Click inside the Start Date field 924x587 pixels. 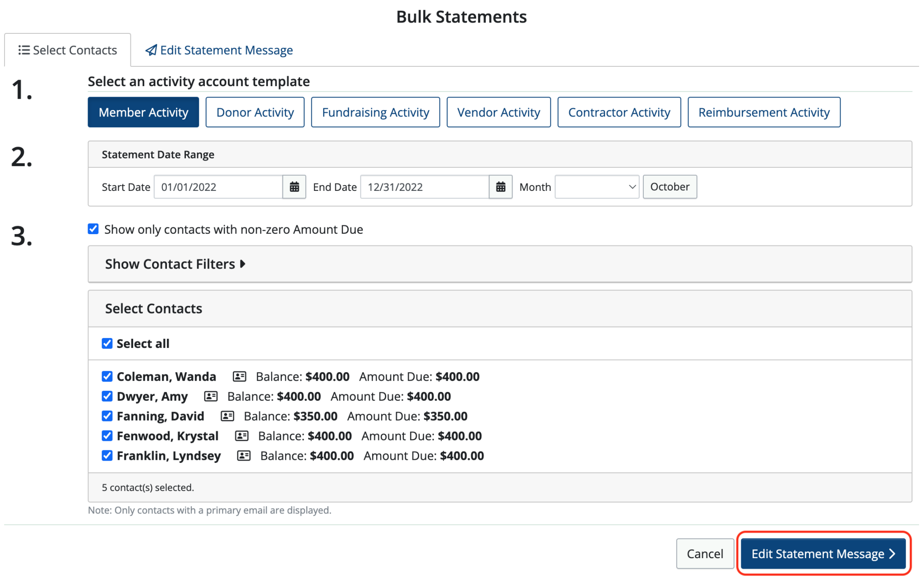pyautogui.click(x=217, y=186)
